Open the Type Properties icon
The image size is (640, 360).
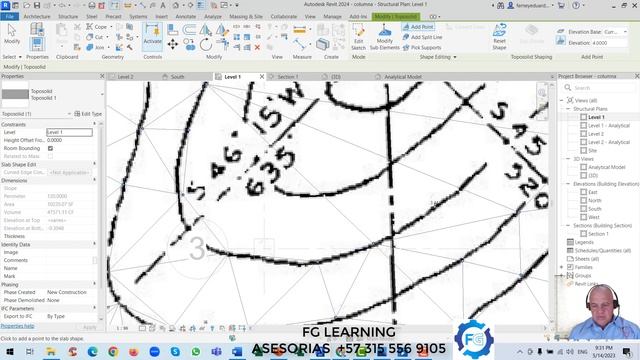[x=37, y=29]
